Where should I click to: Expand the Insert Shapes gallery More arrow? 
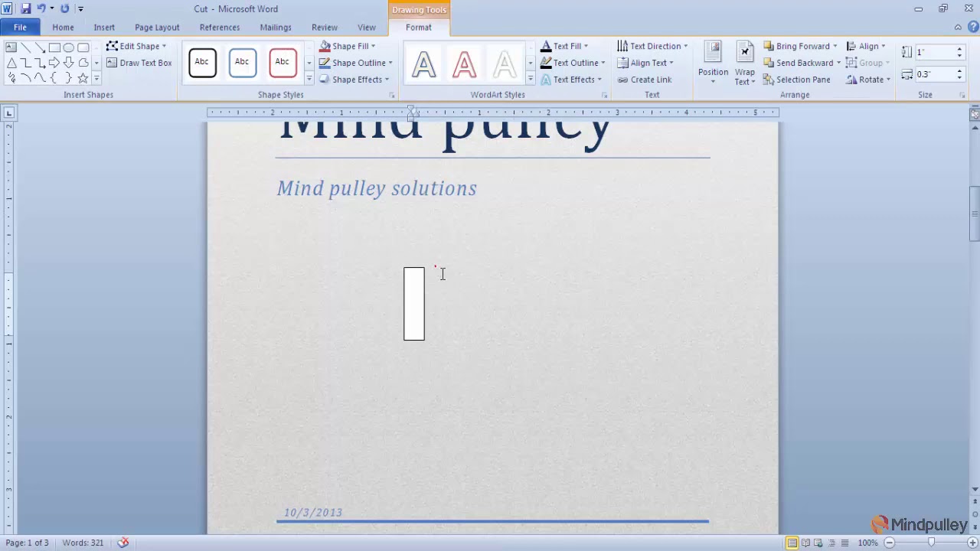pyautogui.click(x=96, y=78)
